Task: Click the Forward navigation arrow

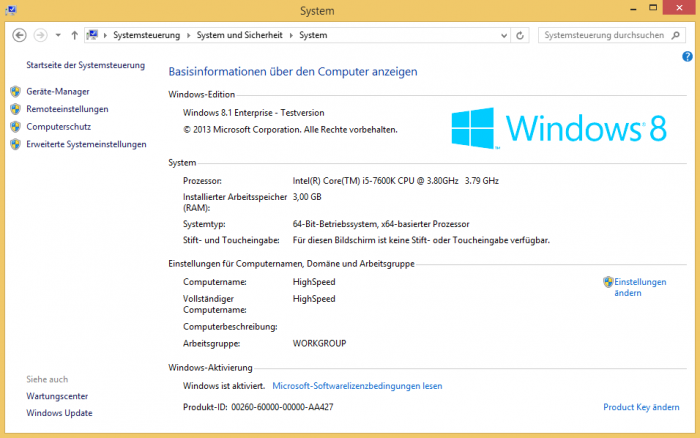Action: pos(41,35)
